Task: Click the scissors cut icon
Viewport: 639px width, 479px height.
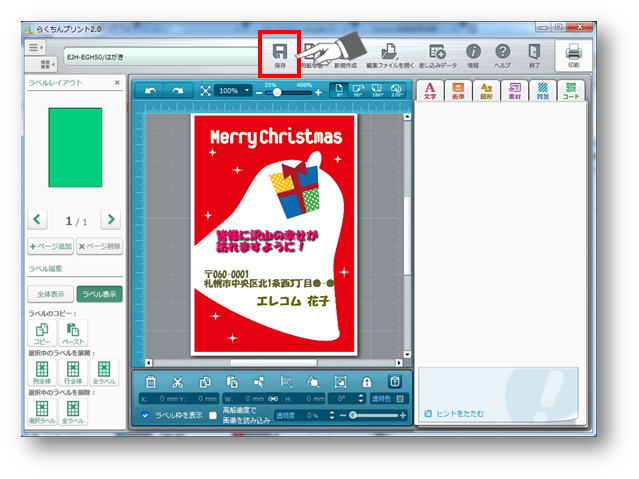Action: 177,382
